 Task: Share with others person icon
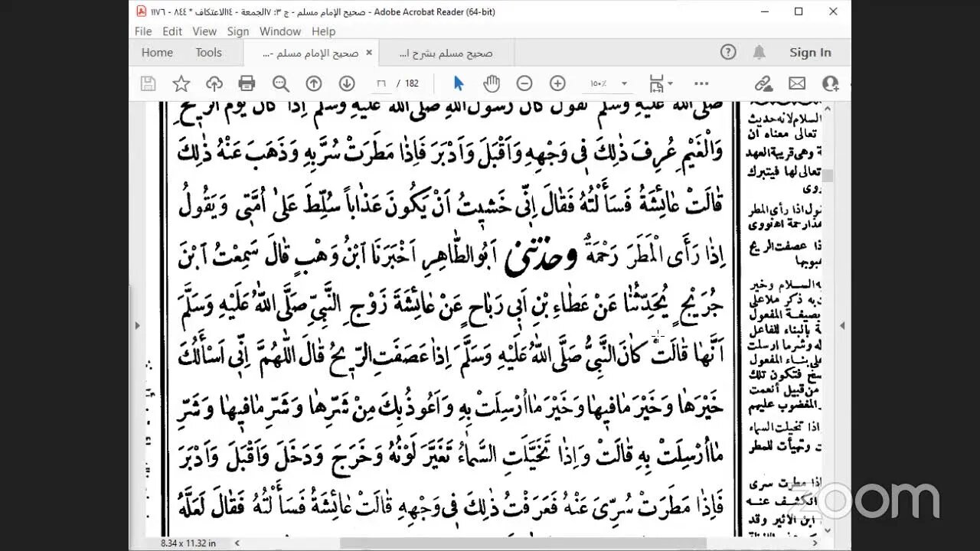click(830, 83)
